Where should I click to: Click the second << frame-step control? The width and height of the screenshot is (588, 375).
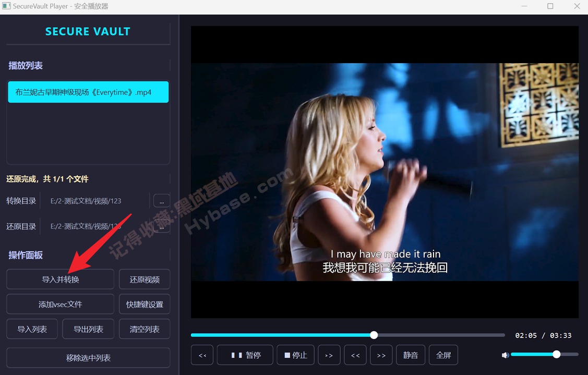355,355
